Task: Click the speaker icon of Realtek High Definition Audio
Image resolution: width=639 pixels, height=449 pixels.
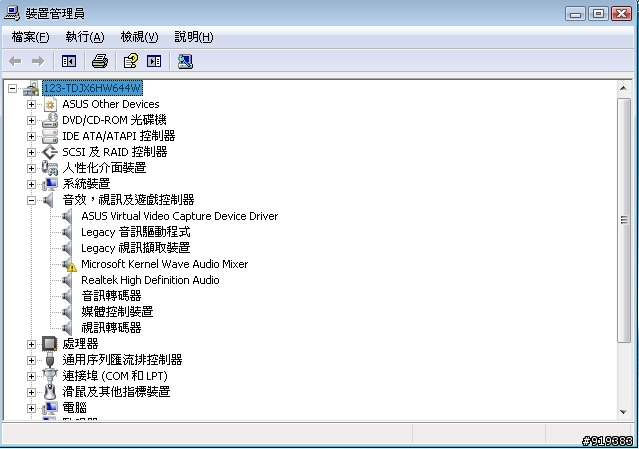Action: tap(68, 280)
